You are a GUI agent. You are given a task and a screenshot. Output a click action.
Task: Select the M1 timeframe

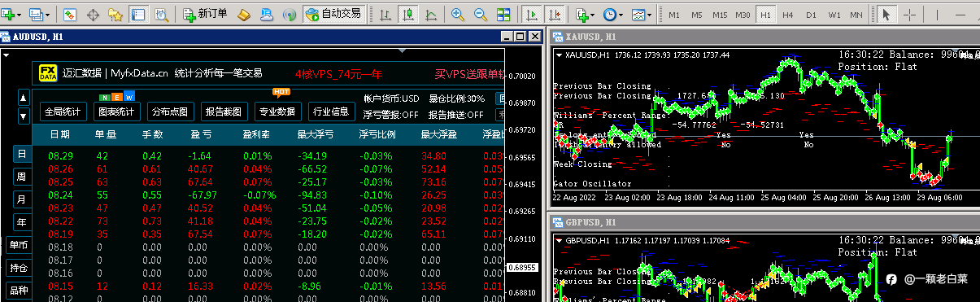(674, 15)
